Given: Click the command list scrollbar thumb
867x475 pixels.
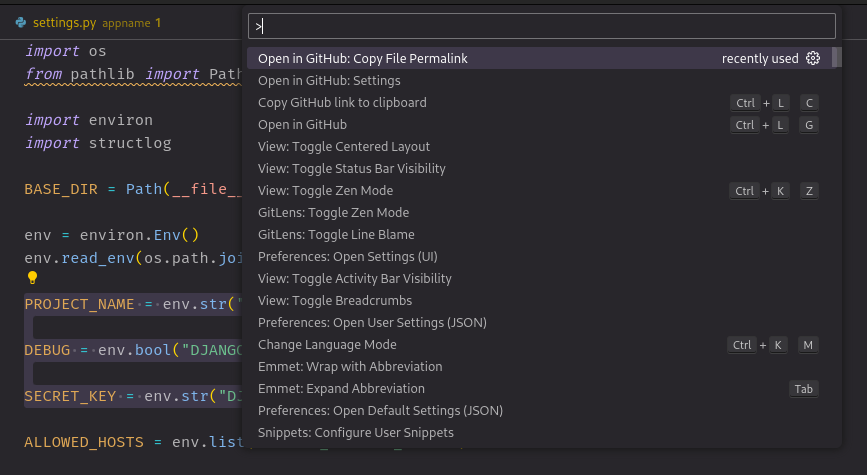Looking at the screenshot, I should (837, 58).
